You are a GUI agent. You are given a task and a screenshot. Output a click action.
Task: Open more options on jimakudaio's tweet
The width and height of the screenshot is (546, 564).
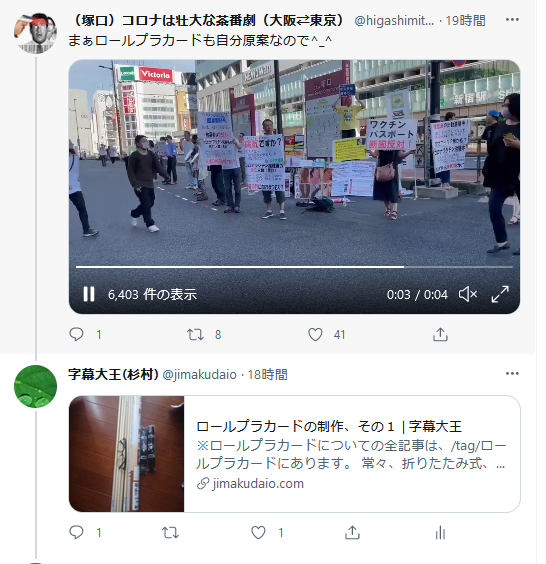pos(512,373)
